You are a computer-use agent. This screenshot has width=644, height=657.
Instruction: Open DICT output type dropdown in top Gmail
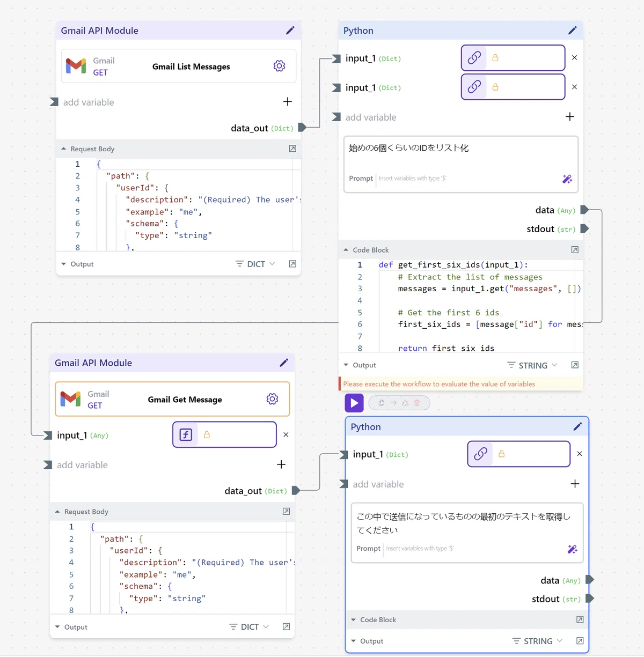click(255, 264)
